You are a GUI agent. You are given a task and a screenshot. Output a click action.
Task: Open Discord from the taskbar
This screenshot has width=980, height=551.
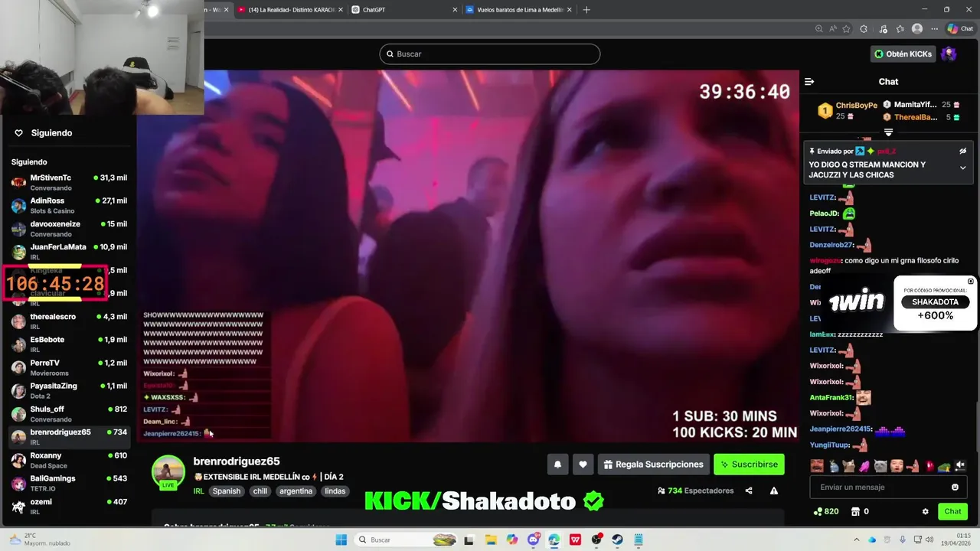coord(534,540)
